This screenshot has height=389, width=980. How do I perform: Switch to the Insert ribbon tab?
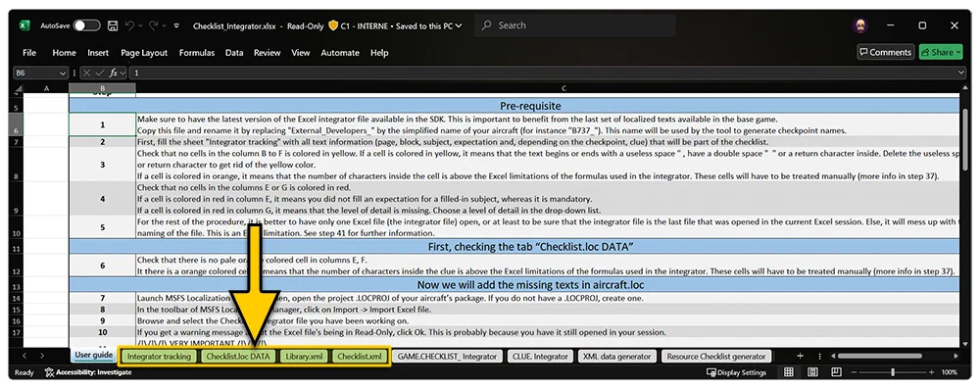pyautogui.click(x=98, y=53)
